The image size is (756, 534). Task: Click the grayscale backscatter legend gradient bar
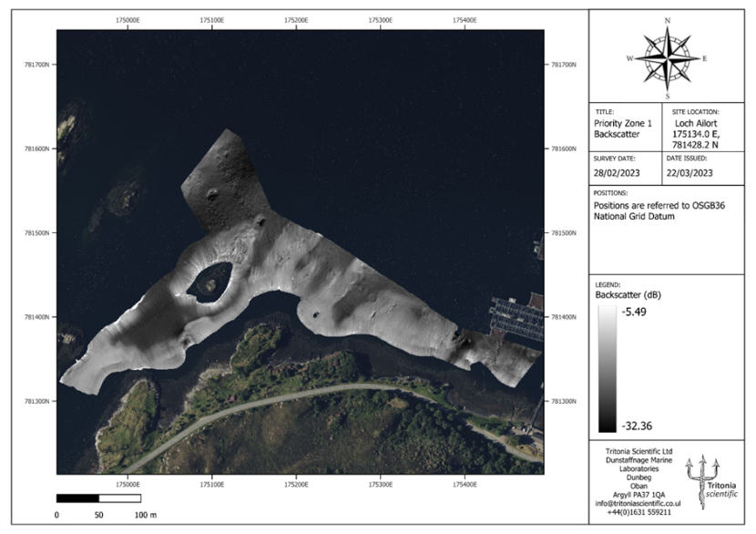[607, 369]
